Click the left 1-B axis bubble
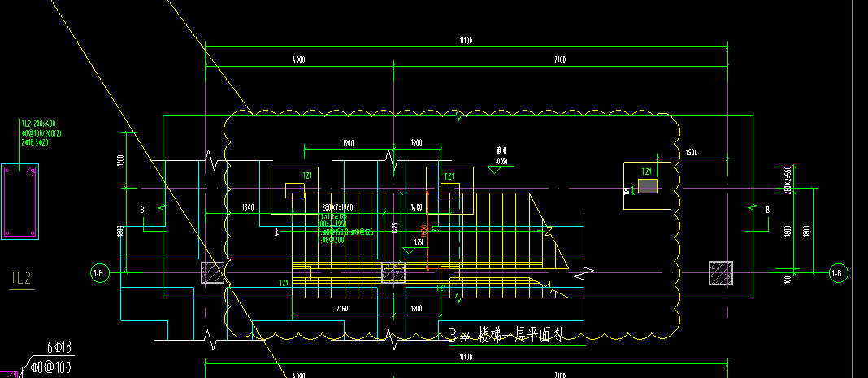Viewport: 868px width, 378px height. pos(99,273)
